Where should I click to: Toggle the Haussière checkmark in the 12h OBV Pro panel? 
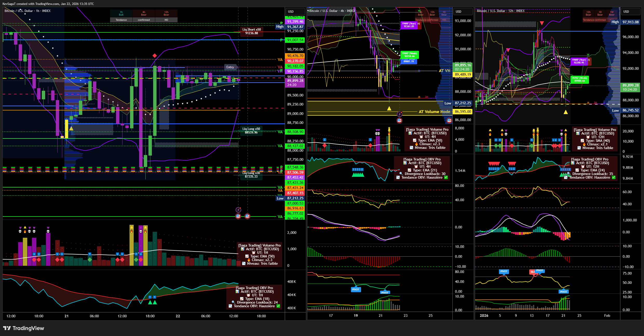click(x=613, y=177)
